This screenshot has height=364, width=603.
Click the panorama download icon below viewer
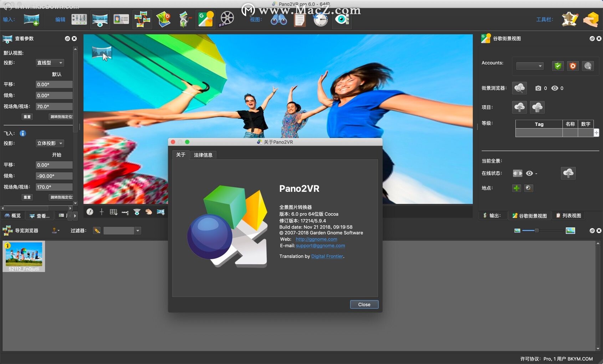(x=161, y=212)
